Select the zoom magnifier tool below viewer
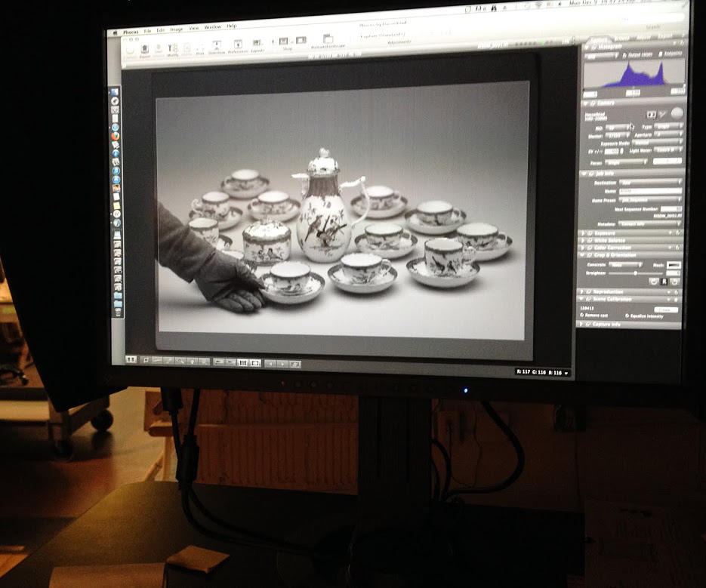Screen dimensions: 706x588 [x=181, y=362]
